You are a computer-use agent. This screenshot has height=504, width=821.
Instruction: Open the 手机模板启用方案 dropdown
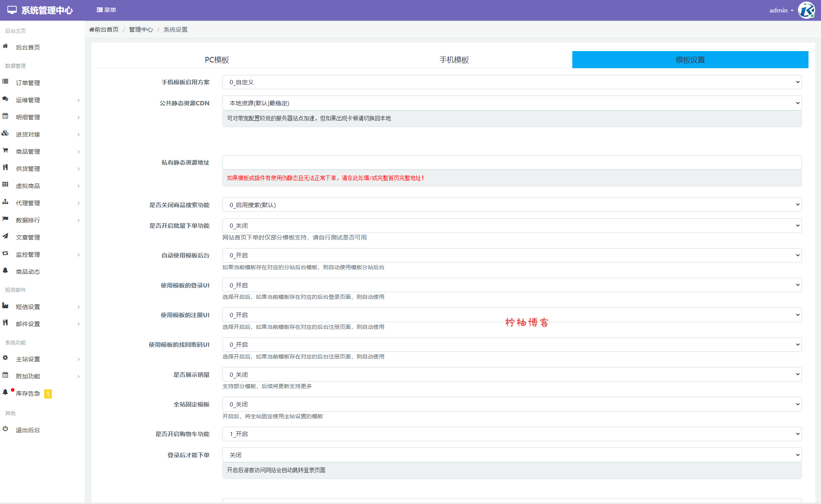click(x=512, y=82)
